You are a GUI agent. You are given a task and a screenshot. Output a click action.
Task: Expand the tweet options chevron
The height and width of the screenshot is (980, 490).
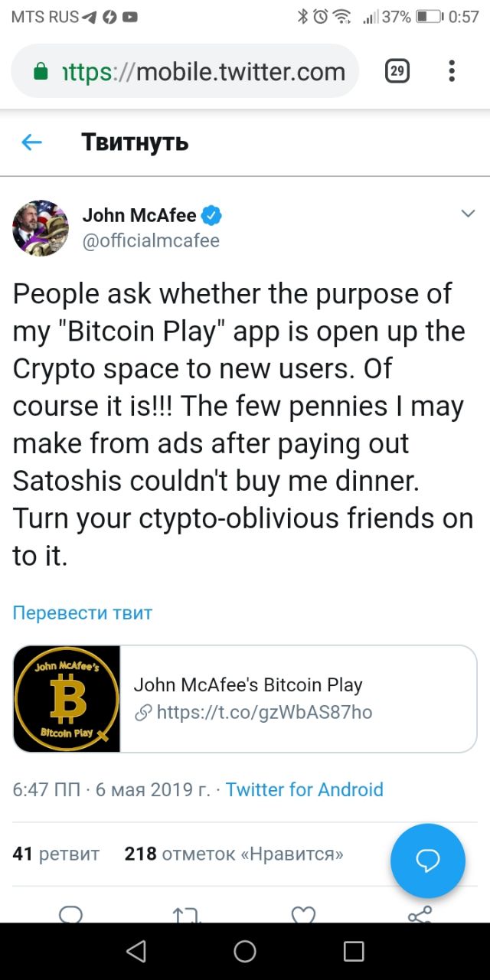[467, 214]
